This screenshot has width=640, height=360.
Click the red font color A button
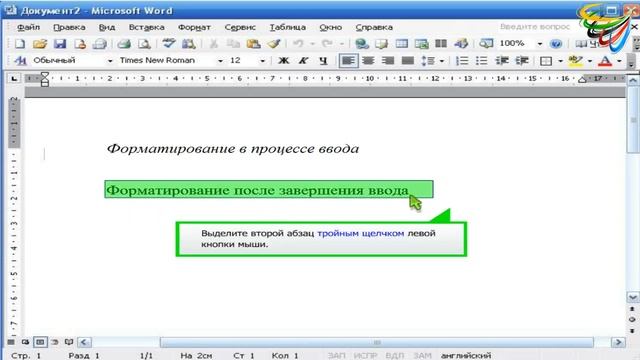[x=605, y=61]
